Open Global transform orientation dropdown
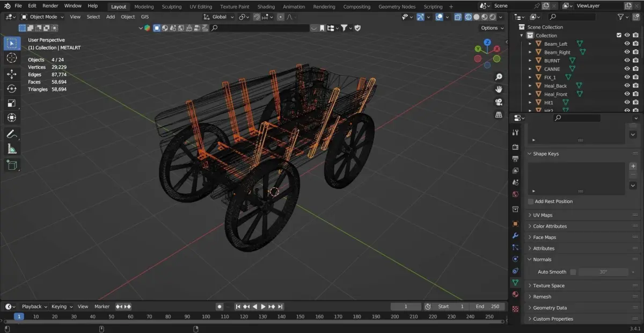The image size is (644, 333). (219, 17)
